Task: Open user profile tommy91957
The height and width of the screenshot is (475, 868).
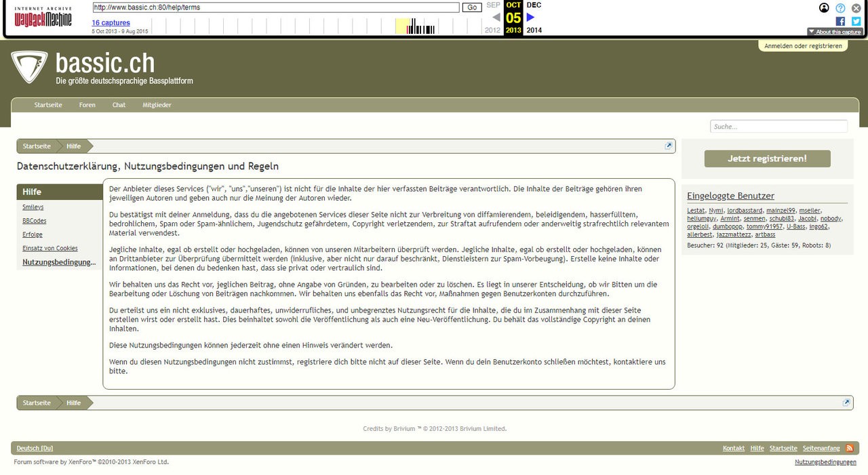Action: pyautogui.click(x=764, y=227)
